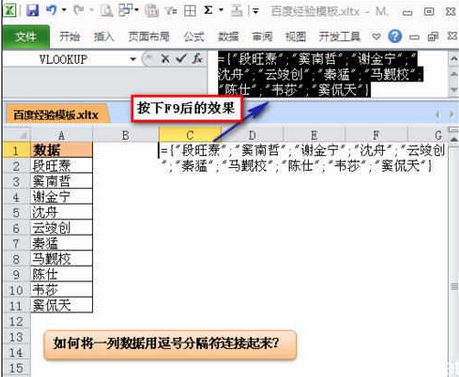Viewport: 459px width, 377px height.
Task: Select column F header
Action: (x=376, y=135)
